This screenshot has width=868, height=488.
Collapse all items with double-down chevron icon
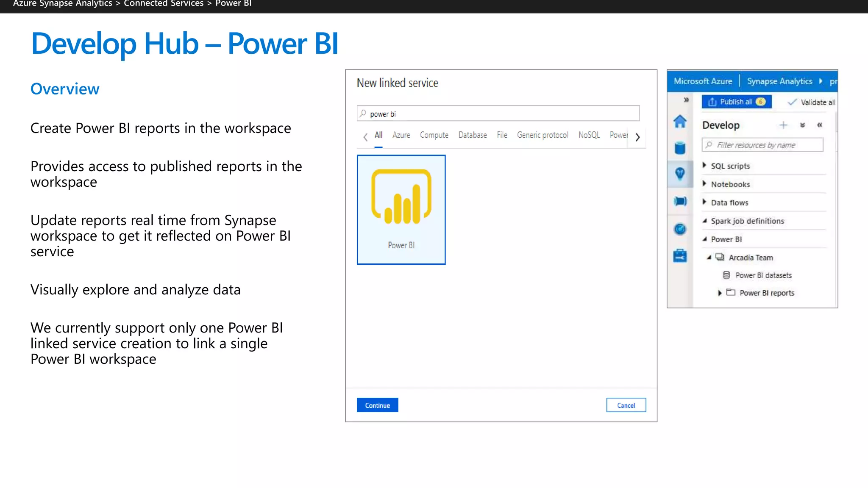coord(802,125)
